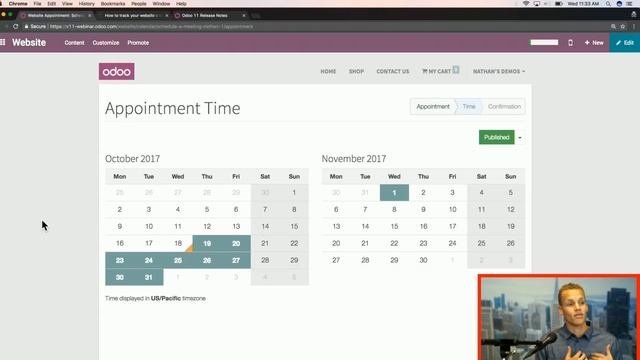Select November 1 highlighted date
Viewport: 640px width, 360px height.
[394, 193]
